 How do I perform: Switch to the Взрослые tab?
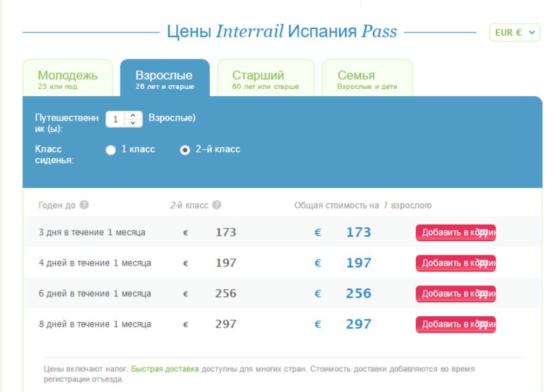[165, 78]
